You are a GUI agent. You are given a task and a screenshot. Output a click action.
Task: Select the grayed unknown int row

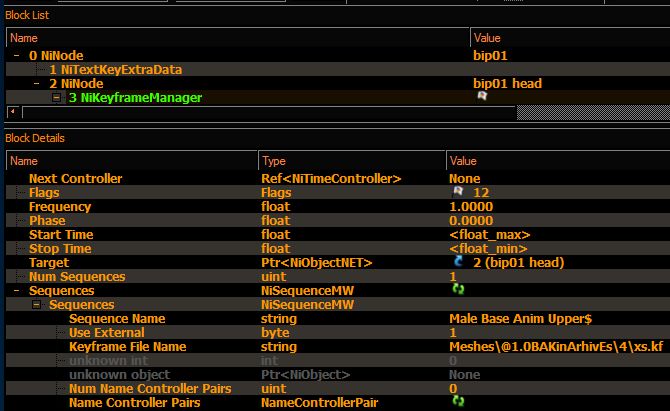click(x=338, y=361)
